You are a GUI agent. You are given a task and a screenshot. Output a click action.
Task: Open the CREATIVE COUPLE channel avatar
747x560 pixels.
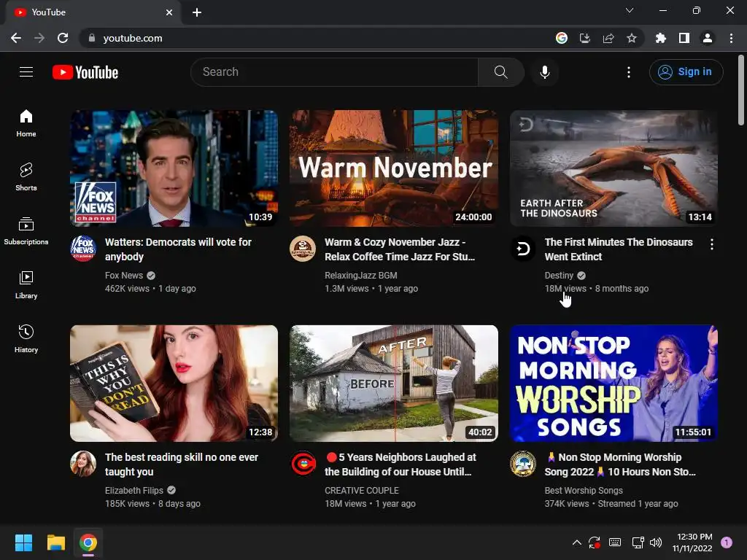(x=303, y=464)
